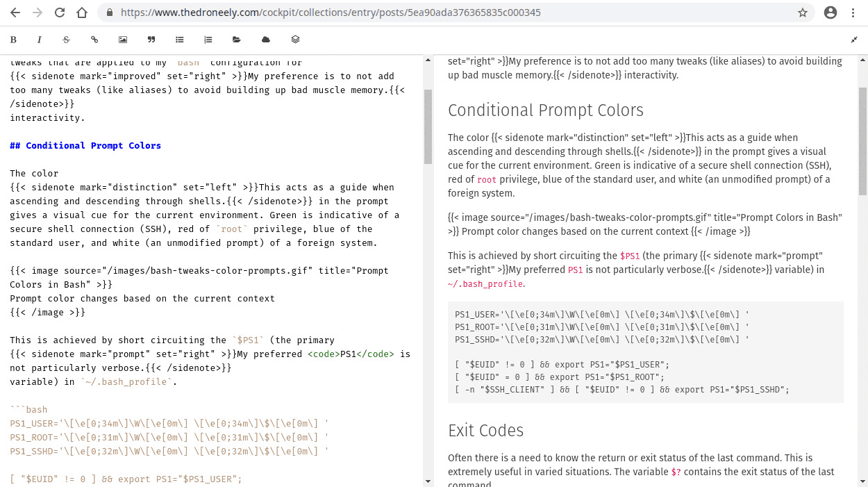Click the 'The color' line in editor

tap(34, 173)
